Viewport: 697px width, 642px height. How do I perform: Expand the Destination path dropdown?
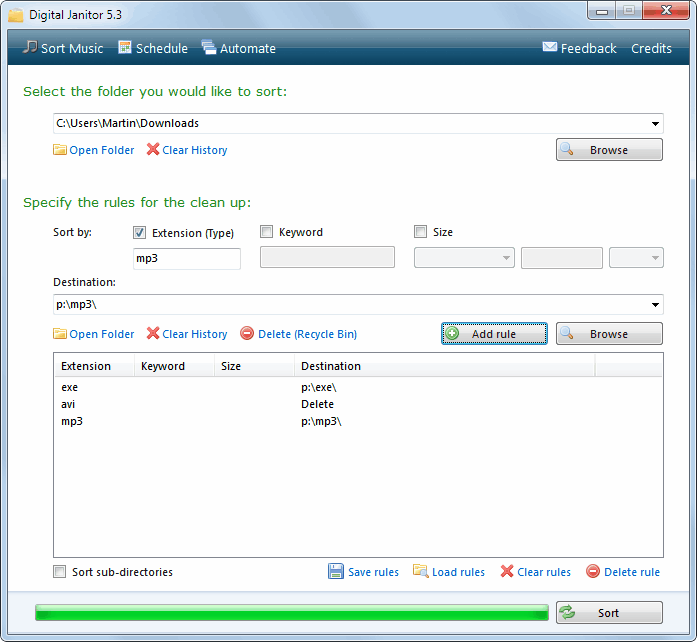point(655,305)
